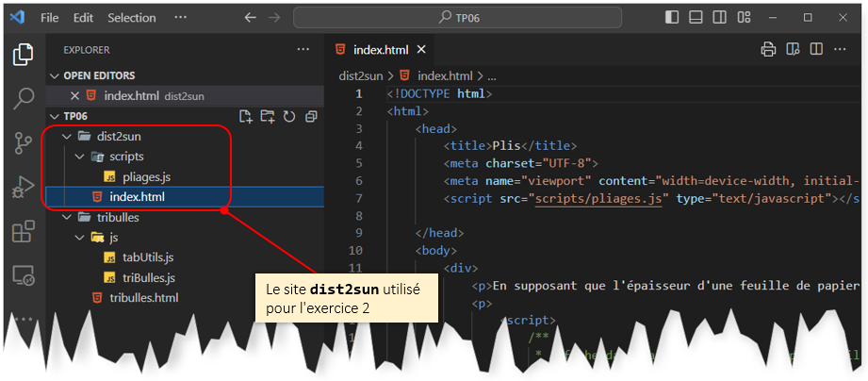Screen dimensions: 868x381
Task: Open the Edit menu
Action: tap(83, 18)
